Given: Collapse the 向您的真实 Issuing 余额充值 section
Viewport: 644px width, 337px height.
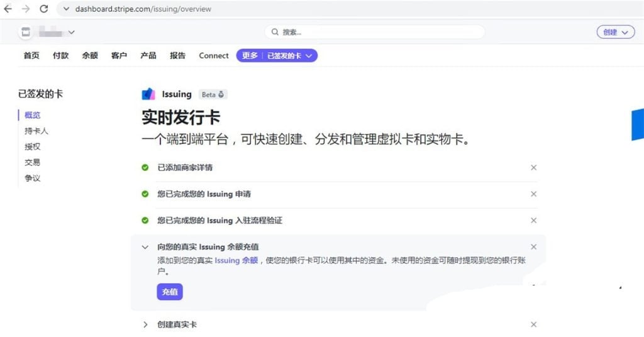Looking at the screenshot, I should 145,247.
